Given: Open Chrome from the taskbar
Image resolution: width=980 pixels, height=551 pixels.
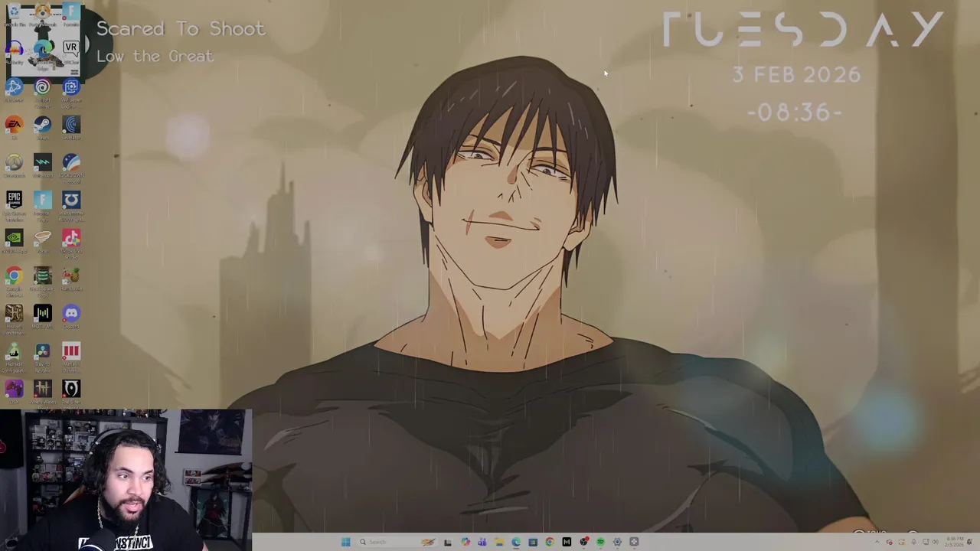Looking at the screenshot, I should (550, 542).
